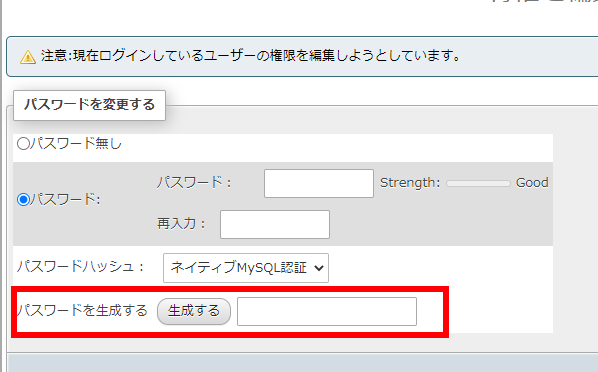Screen dimensions: 598x372
Task: Click the Strength: label
Action: coord(410,183)
